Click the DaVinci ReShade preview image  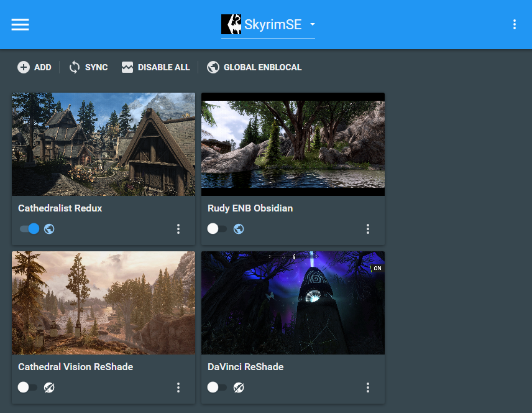pos(293,303)
